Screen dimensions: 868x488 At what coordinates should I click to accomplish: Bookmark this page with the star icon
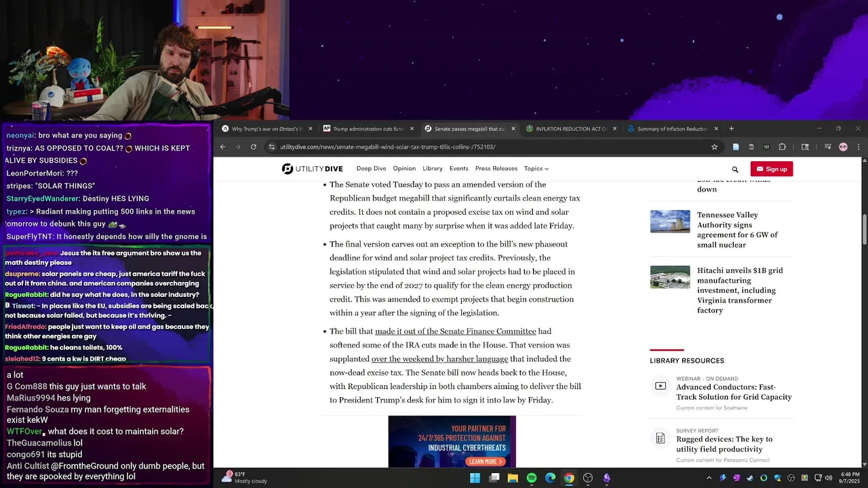pyautogui.click(x=714, y=147)
